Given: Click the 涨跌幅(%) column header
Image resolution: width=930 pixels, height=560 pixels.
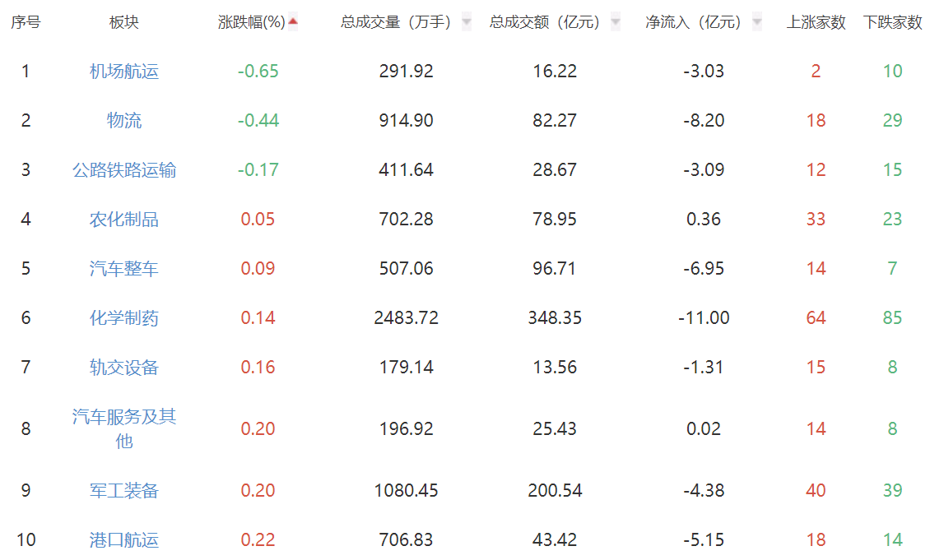Looking at the screenshot, I should coord(251,22).
